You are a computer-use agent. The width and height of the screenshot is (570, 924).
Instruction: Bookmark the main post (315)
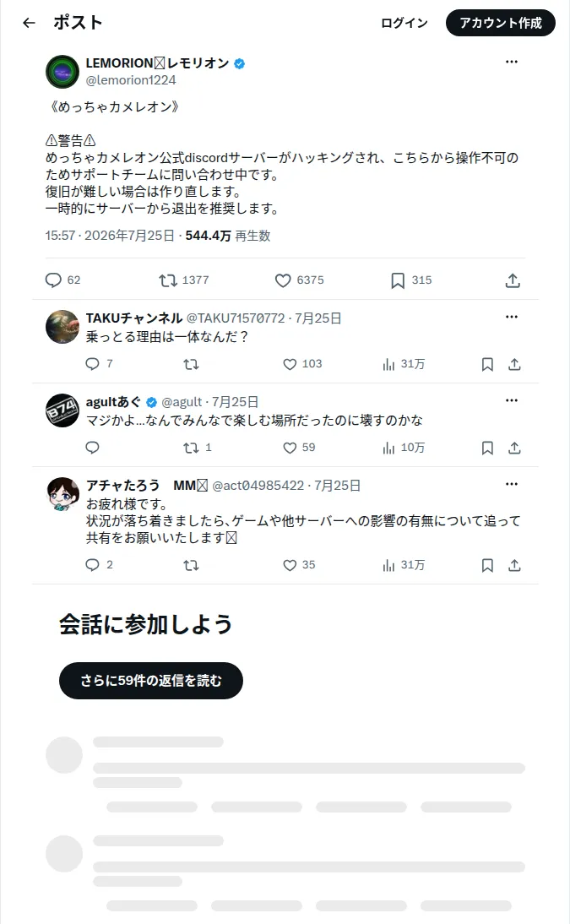tap(411, 280)
